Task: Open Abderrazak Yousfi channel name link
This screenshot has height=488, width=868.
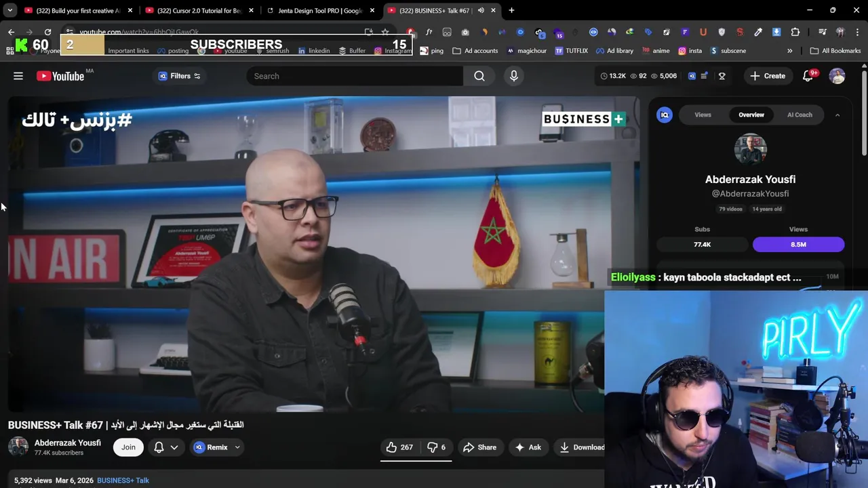Action: 68,443
